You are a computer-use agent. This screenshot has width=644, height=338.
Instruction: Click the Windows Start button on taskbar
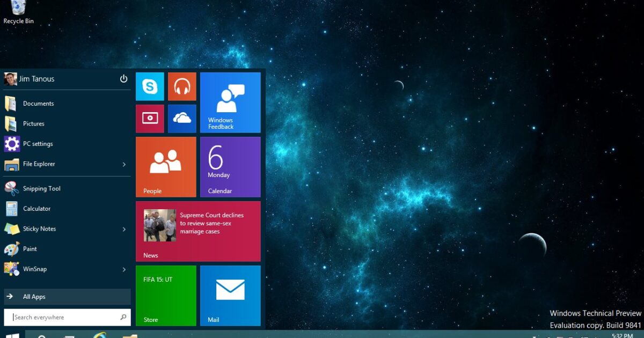tap(12, 335)
